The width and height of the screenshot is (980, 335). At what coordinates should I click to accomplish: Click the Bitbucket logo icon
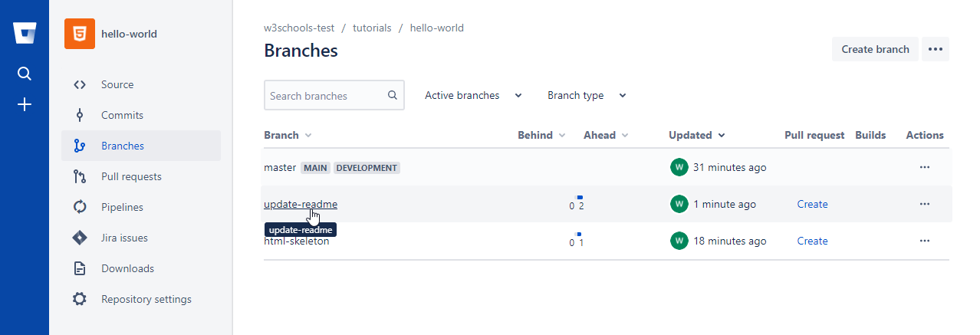(25, 34)
